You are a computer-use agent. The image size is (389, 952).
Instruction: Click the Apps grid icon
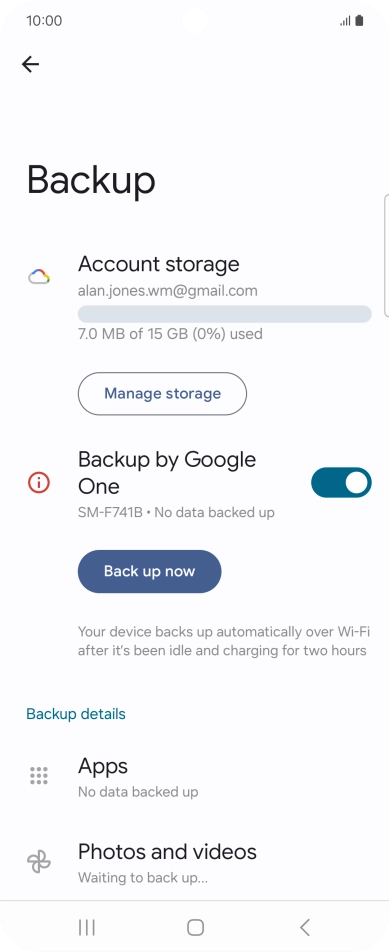[x=39, y=775]
